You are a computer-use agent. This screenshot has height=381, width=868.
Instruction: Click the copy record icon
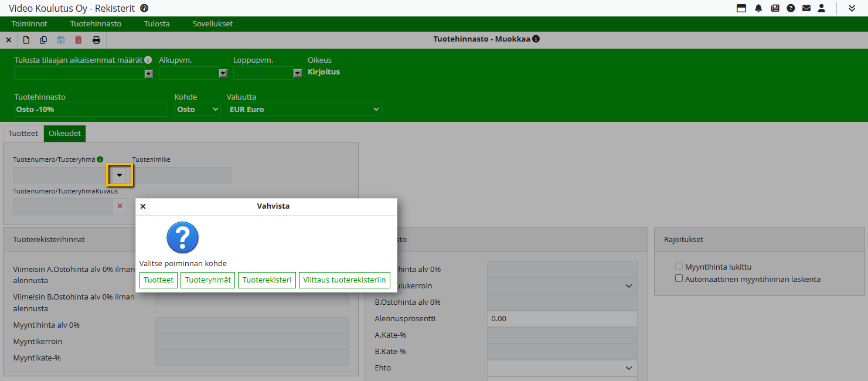(x=43, y=40)
